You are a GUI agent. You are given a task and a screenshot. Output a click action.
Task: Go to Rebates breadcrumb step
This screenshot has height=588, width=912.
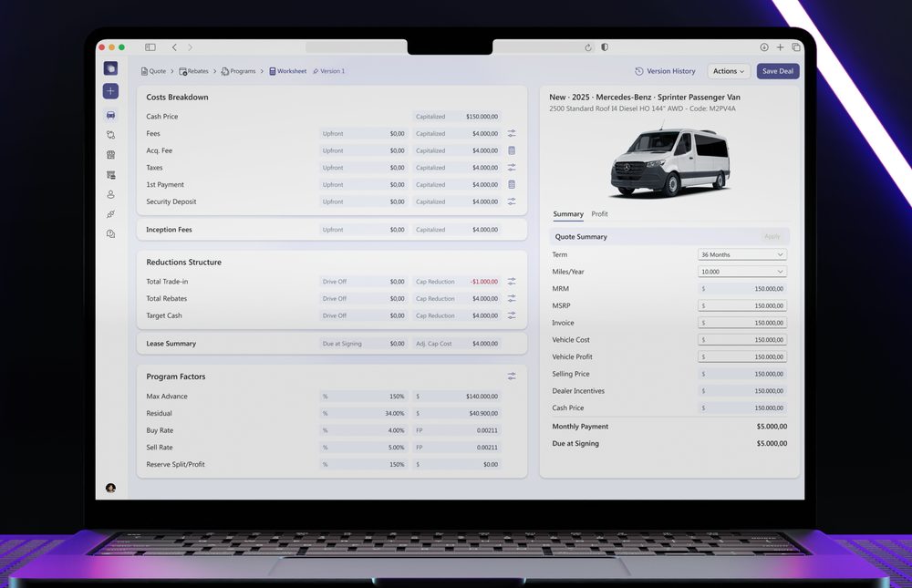point(193,71)
